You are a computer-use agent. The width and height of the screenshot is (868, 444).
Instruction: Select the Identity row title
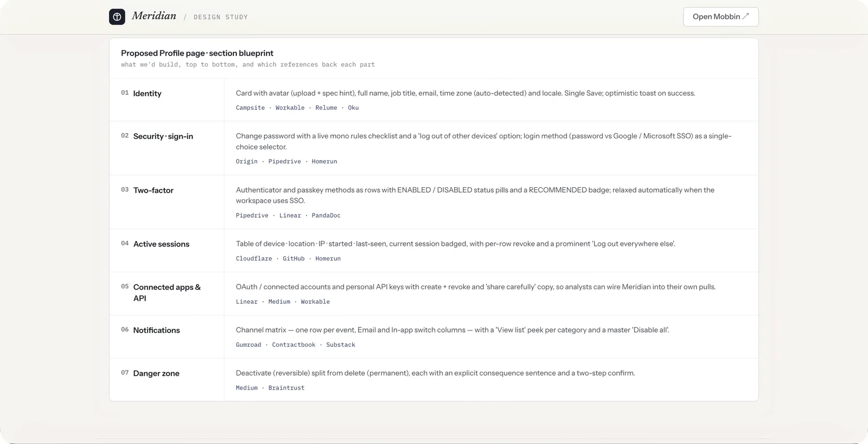(147, 93)
